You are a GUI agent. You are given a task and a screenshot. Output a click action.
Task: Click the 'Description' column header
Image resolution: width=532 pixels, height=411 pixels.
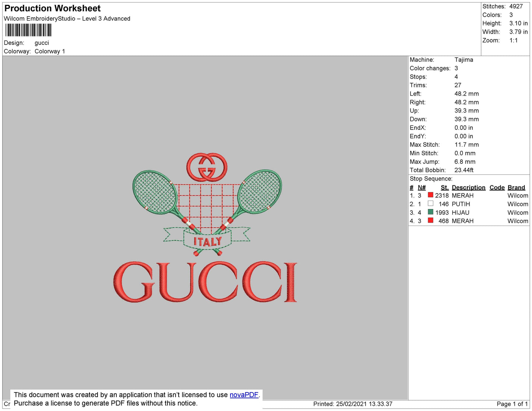[469, 187]
